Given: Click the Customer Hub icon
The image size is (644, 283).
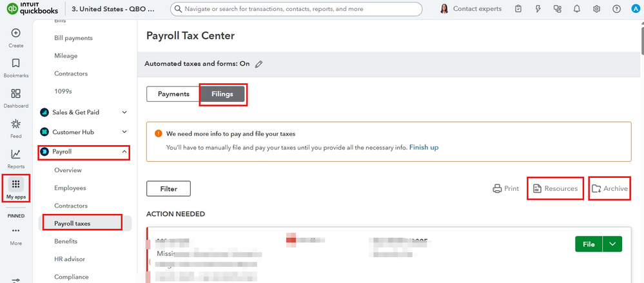Looking at the screenshot, I should click(44, 132).
